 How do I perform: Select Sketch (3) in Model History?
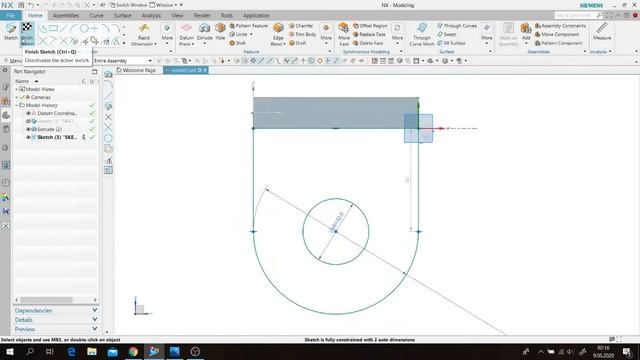point(57,137)
